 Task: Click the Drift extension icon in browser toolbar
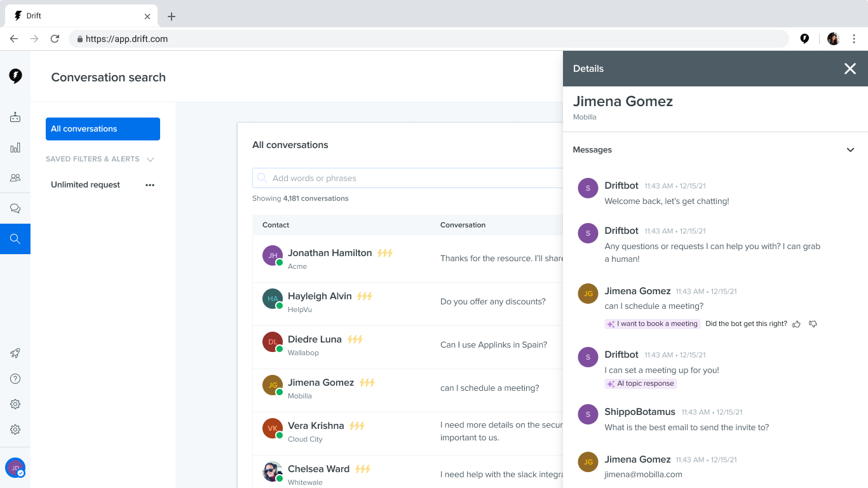(x=804, y=39)
